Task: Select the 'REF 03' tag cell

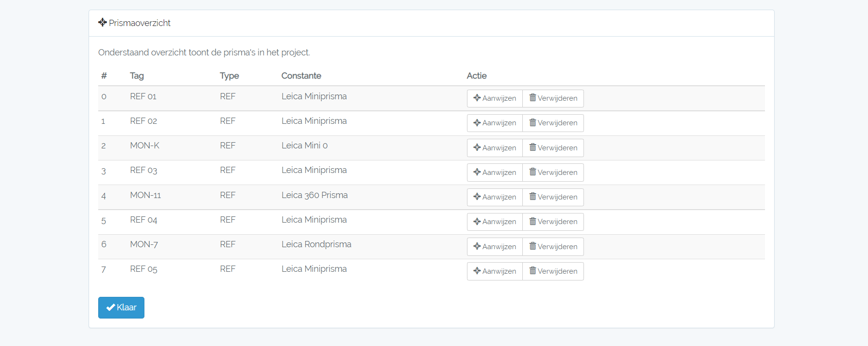Action: pos(143,170)
